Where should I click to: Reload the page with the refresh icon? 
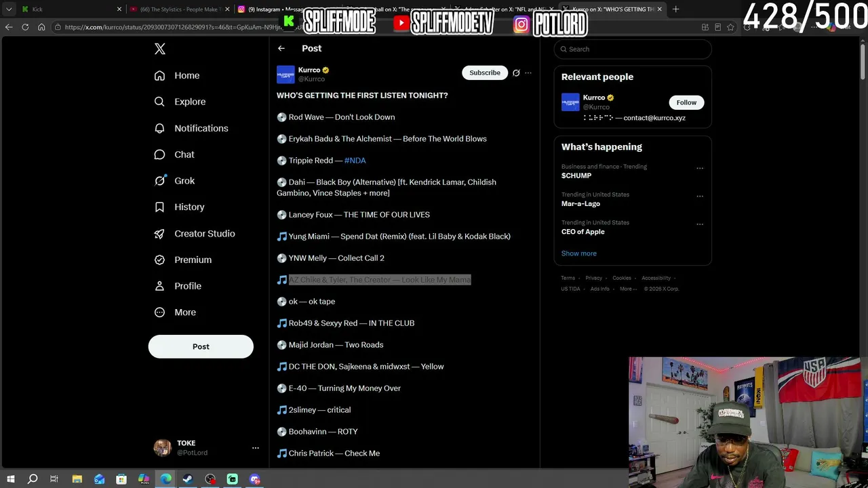(25, 27)
